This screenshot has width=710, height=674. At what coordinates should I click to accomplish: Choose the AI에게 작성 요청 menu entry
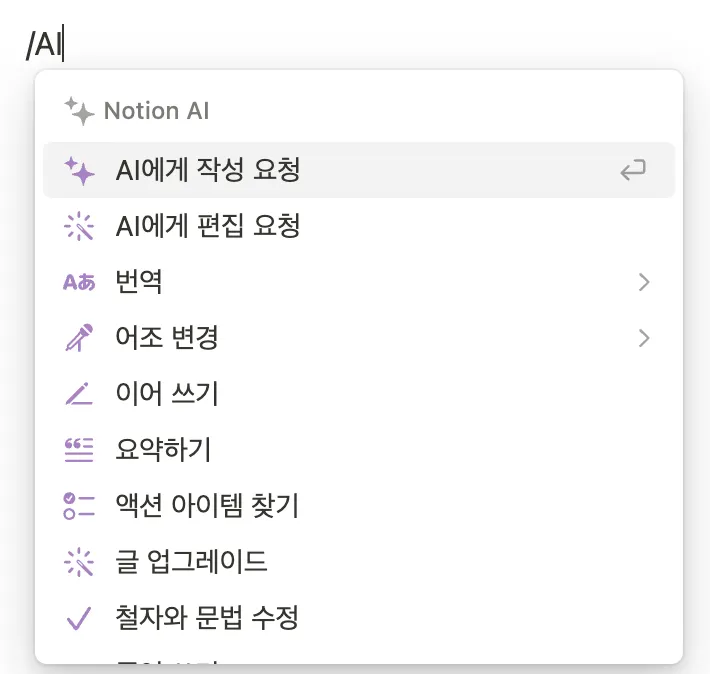point(208,171)
